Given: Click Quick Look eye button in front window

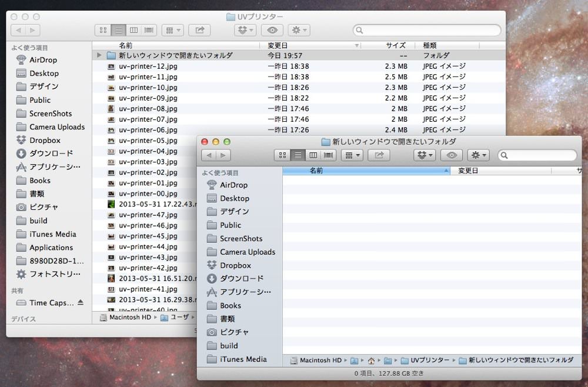Looking at the screenshot, I should [452, 155].
